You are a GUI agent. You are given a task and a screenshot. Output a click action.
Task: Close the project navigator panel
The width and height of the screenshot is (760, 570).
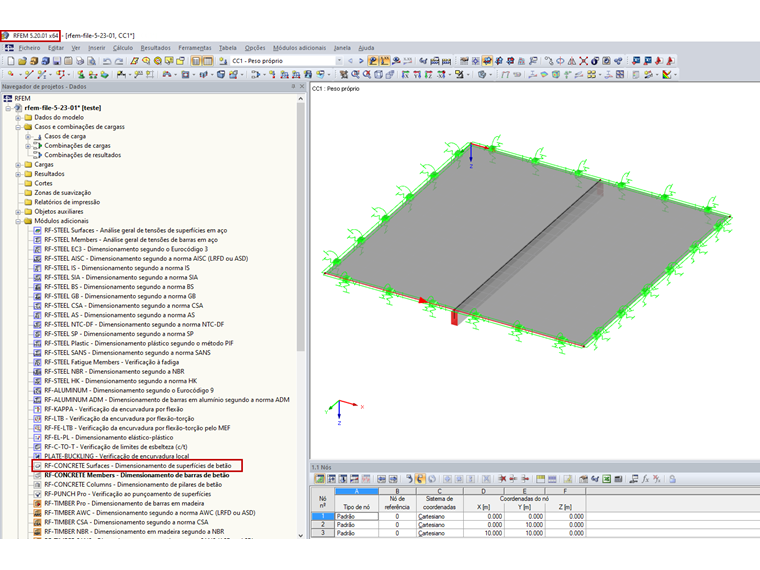302,86
